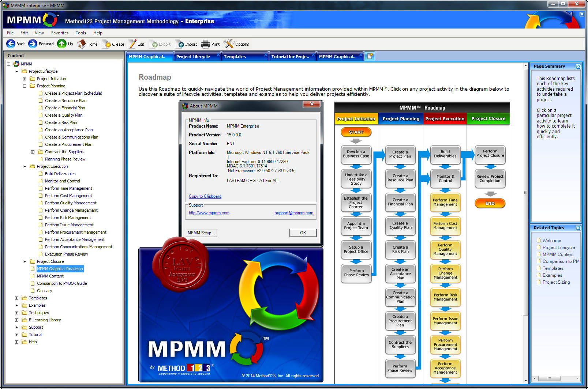Screen dimensions: 588x389
Task: Click the Forward arrow icon
Action: [33, 44]
